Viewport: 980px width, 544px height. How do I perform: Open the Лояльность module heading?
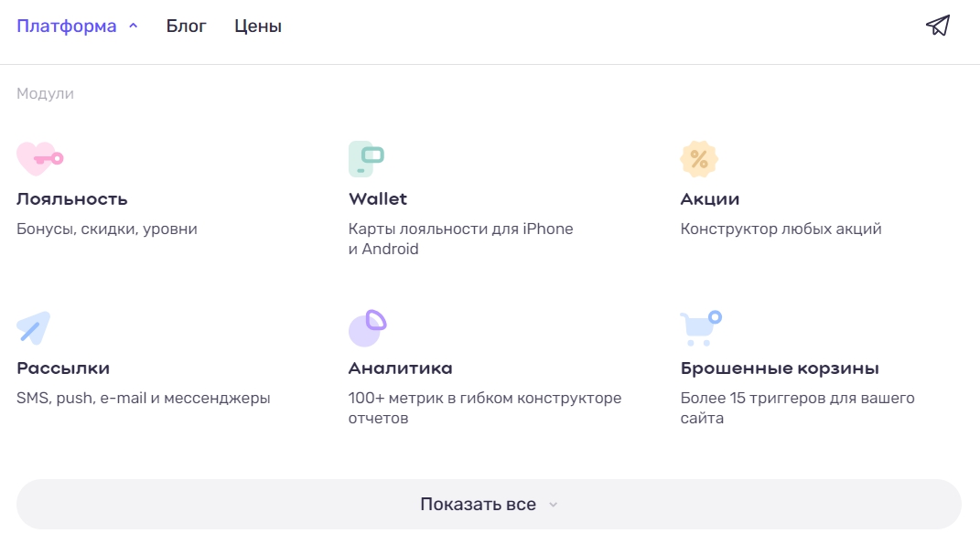pyautogui.click(x=72, y=199)
